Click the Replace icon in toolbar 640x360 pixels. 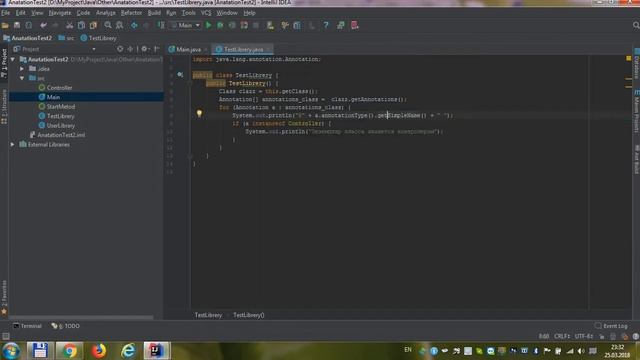click(120, 25)
